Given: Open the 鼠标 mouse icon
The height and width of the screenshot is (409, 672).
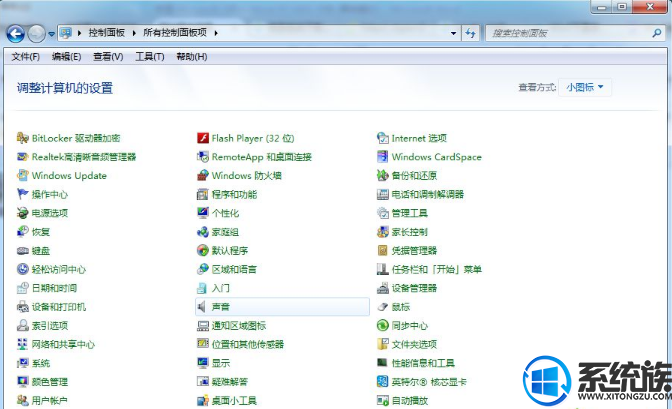Looking at the screenshot, I should (383, 307).
